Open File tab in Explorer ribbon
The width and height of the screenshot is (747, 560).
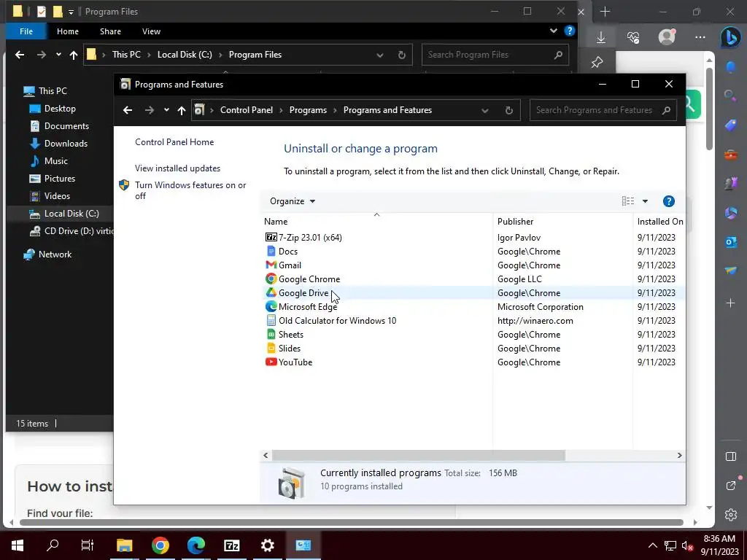tap(26, 31)
